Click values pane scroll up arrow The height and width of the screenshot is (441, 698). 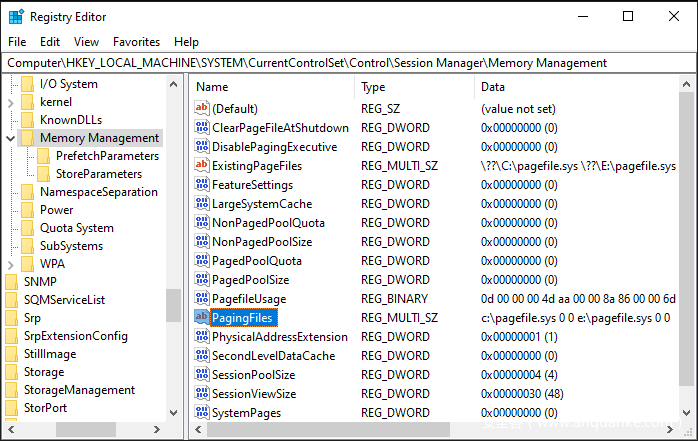click(686, 84)
